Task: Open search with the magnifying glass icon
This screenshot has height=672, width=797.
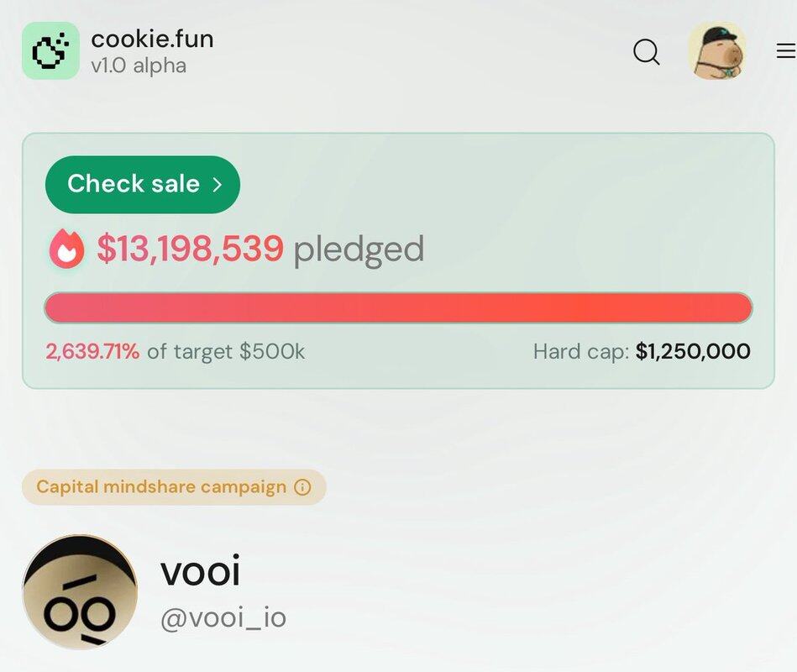Action: click(646, 52)
